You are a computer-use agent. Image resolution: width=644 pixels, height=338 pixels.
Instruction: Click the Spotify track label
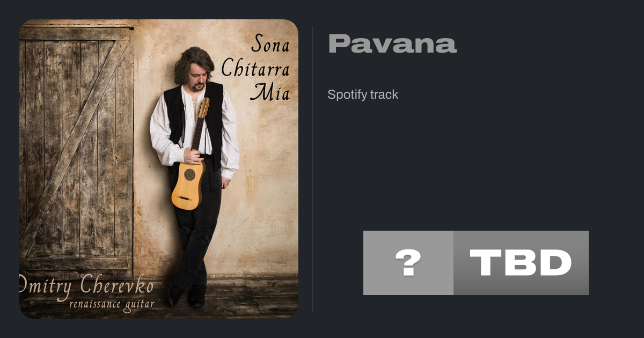pos(363,94)
